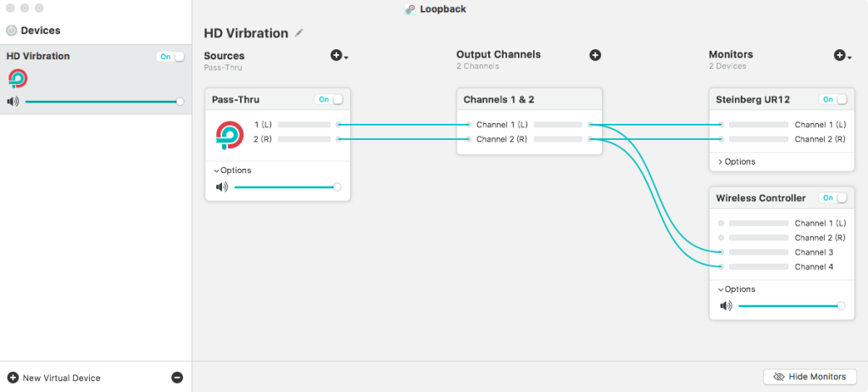
Task: Click Wireless Controller Channel 3 connector dot
Action: pos(721,252)
